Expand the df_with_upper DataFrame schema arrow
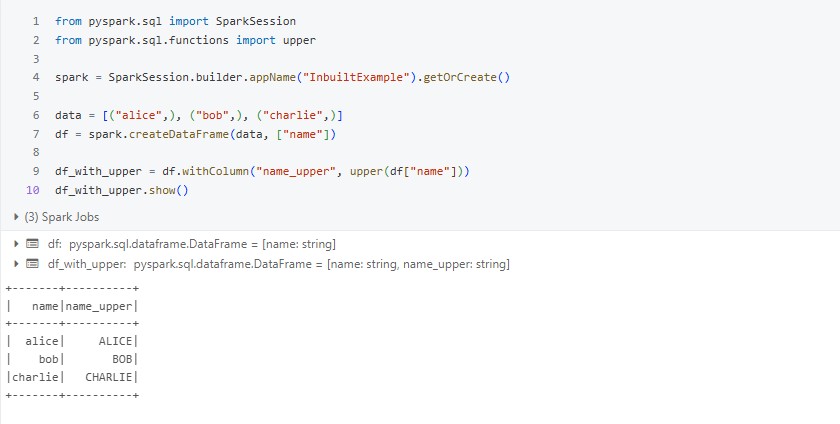 (16, 264)
